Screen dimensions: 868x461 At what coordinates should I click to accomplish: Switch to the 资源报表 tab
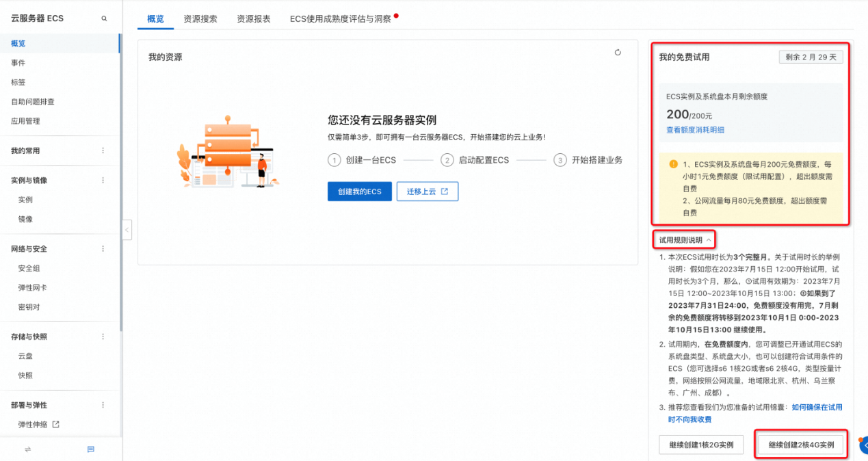click(254, 18)
